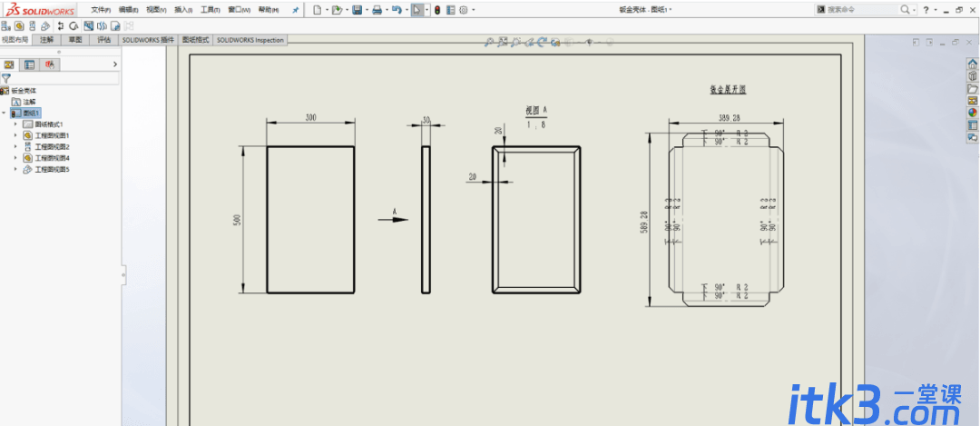Viewport: 980px width, 426px height.
Task: Click the Undo icon
Action: pyautogui.click(x=397, y=10)
